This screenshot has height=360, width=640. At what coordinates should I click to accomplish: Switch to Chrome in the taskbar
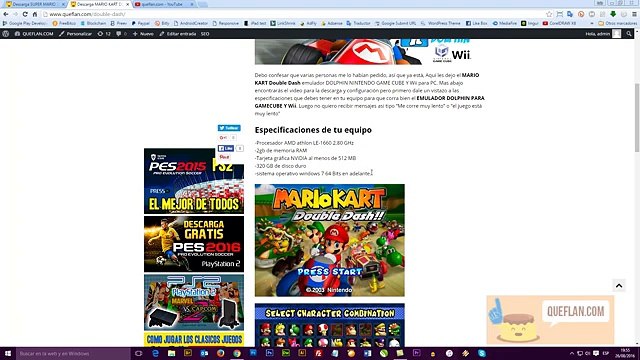[237, 353]
